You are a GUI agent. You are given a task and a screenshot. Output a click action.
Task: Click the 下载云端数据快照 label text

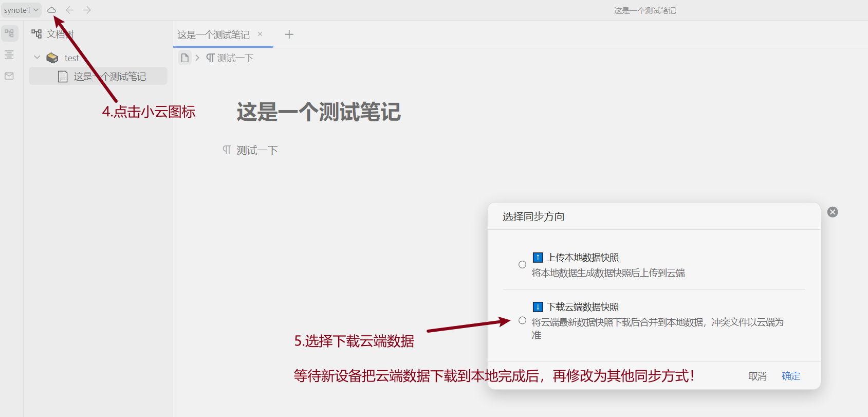coord(583,307)
